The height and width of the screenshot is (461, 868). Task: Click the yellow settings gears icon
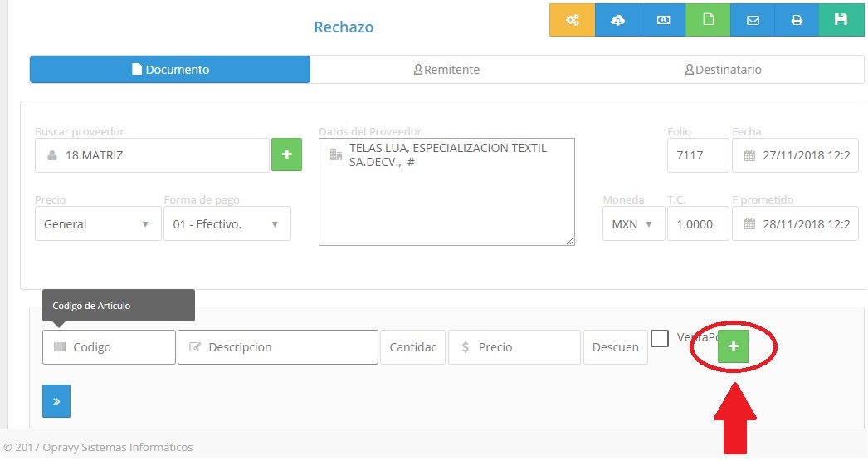[x=572, y=21]
